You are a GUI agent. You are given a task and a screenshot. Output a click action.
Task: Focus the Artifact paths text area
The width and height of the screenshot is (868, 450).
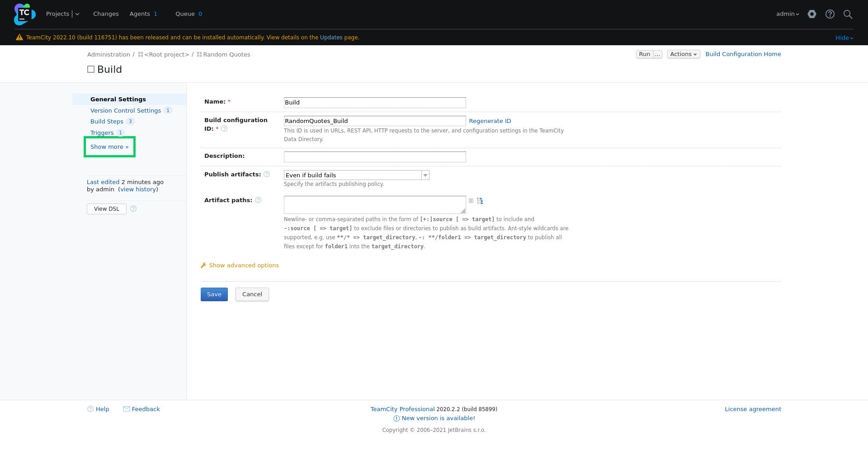[375, 205]
